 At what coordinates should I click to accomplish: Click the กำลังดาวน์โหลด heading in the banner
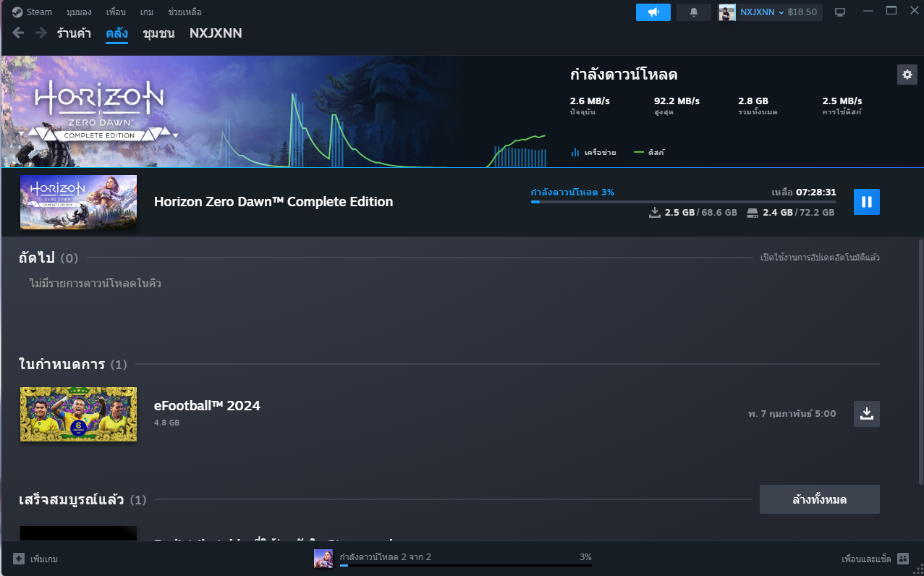tap(624, 75)
